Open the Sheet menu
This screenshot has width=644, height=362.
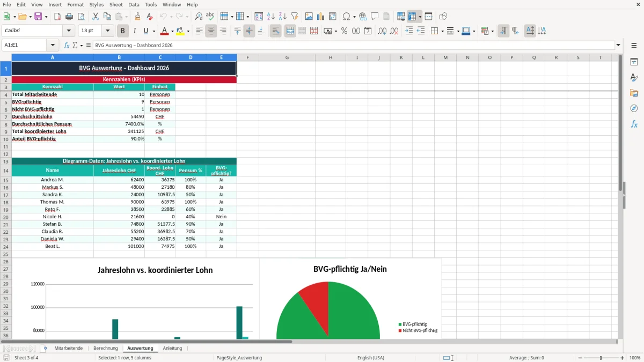(x=116, y=4)
